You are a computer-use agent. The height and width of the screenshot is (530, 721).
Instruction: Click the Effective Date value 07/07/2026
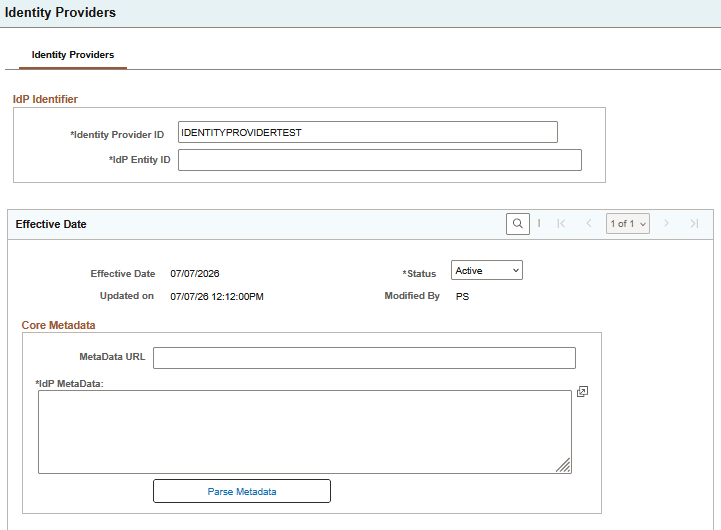[x=195, y=274]
